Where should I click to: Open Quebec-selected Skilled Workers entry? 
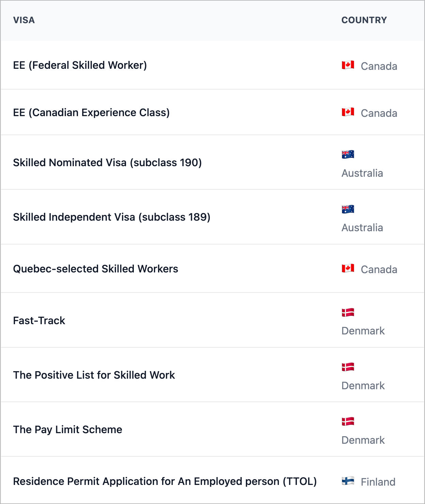tap(95, 269)
